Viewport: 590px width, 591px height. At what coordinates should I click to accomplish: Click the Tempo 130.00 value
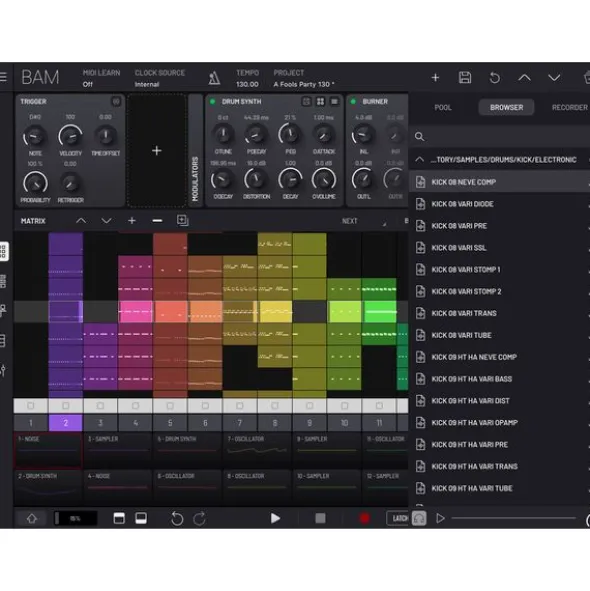coord(247,84)
